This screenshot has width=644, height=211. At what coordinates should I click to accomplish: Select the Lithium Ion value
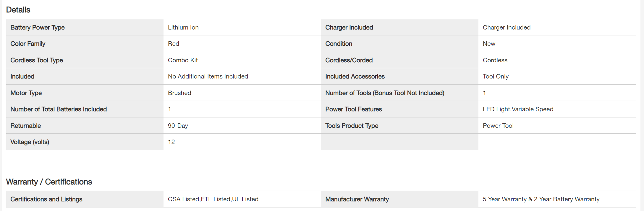click(x=183, y=27)
